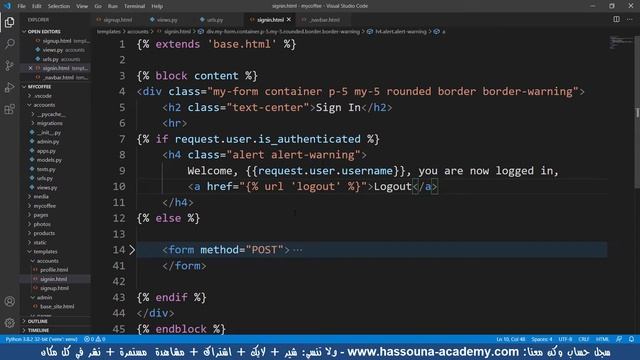
Task: Expand the Timeline section
Action: coord(38,330)
